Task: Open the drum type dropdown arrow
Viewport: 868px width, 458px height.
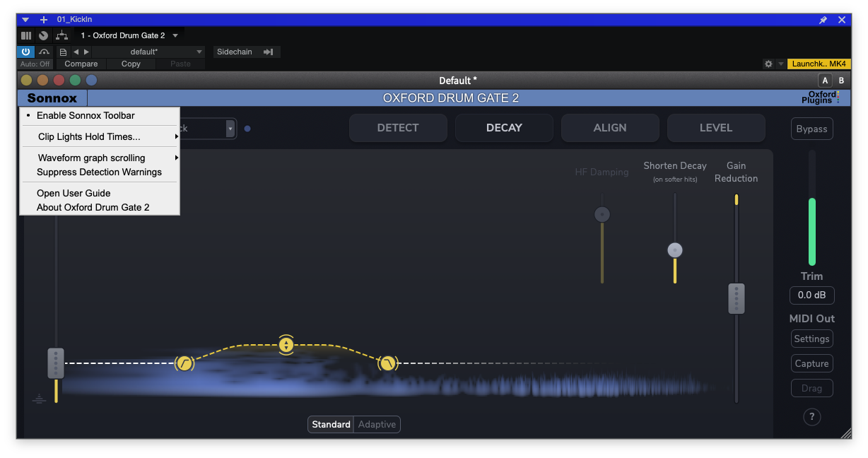Action: [230, 129]
